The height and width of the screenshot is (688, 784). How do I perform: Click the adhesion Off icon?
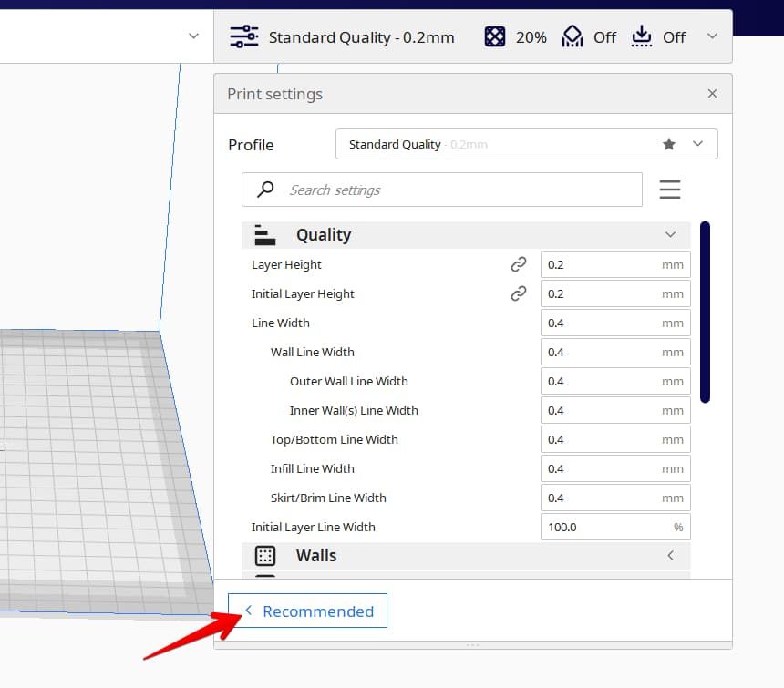coord(642,36)
